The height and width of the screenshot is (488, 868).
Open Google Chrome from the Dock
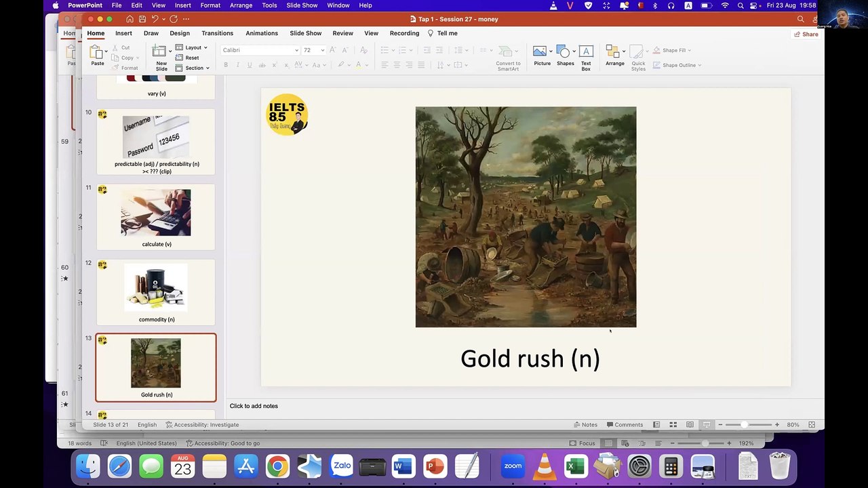pyautogui.click(x=277, y=466)
